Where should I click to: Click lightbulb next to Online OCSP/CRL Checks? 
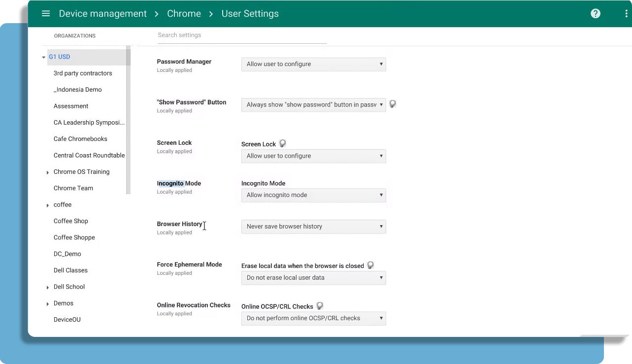click(x=320, y=306)
